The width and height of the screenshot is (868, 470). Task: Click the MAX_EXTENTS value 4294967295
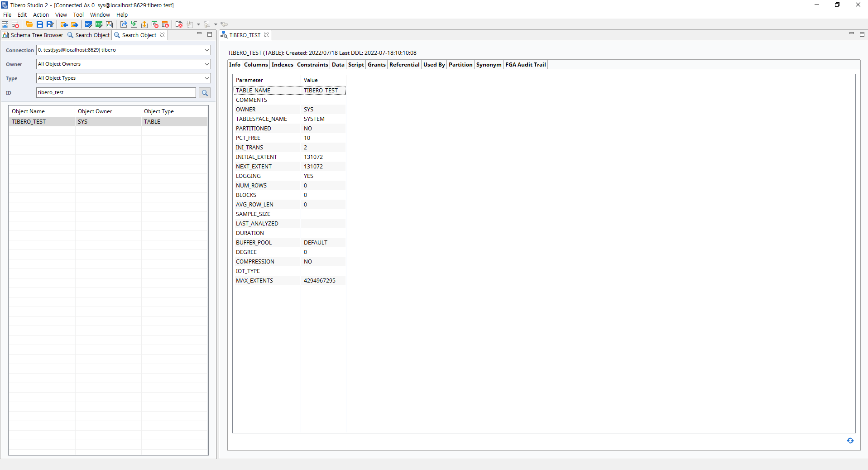click(x=320, y=281)
